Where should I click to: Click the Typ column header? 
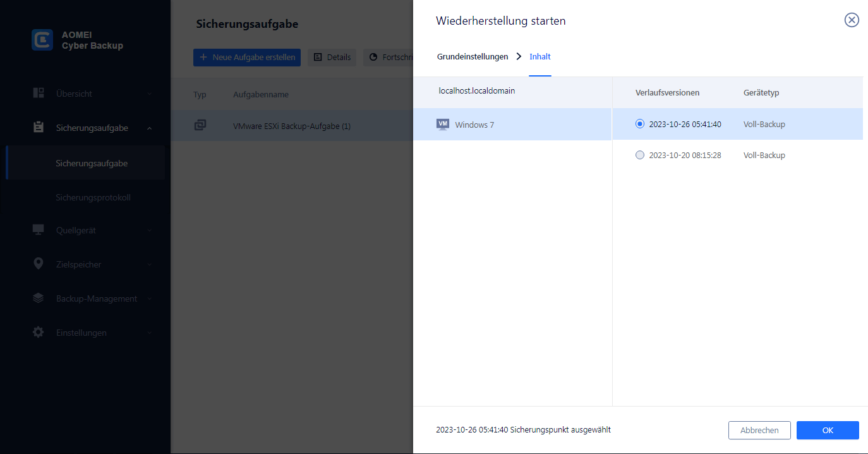click(x=200, y=94)
